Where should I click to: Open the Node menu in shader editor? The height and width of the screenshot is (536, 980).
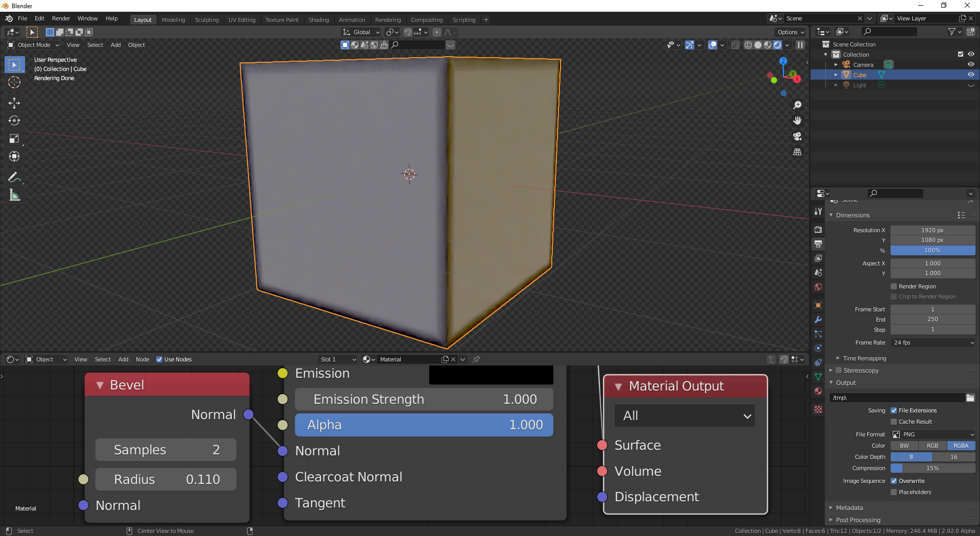(x=142, y=359)
